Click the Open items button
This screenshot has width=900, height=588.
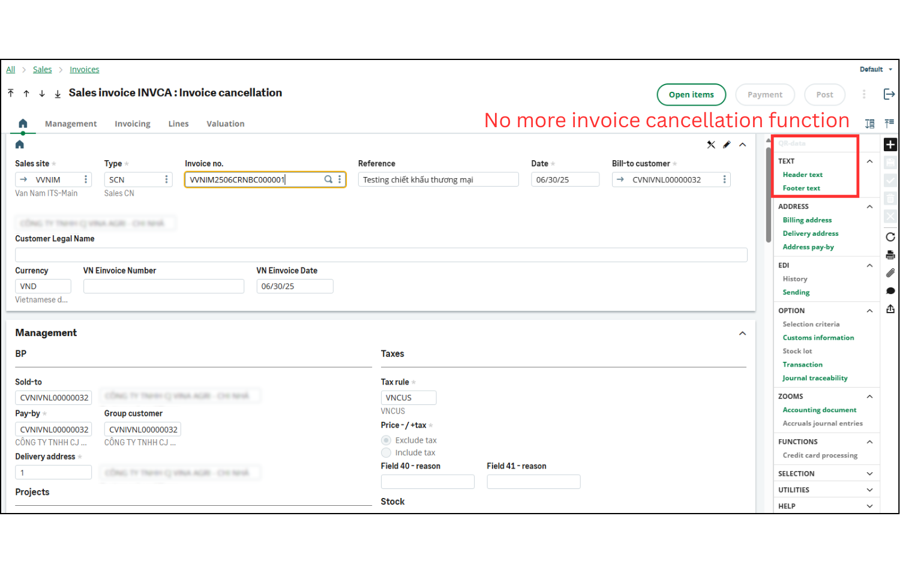(x=691, y=95)
